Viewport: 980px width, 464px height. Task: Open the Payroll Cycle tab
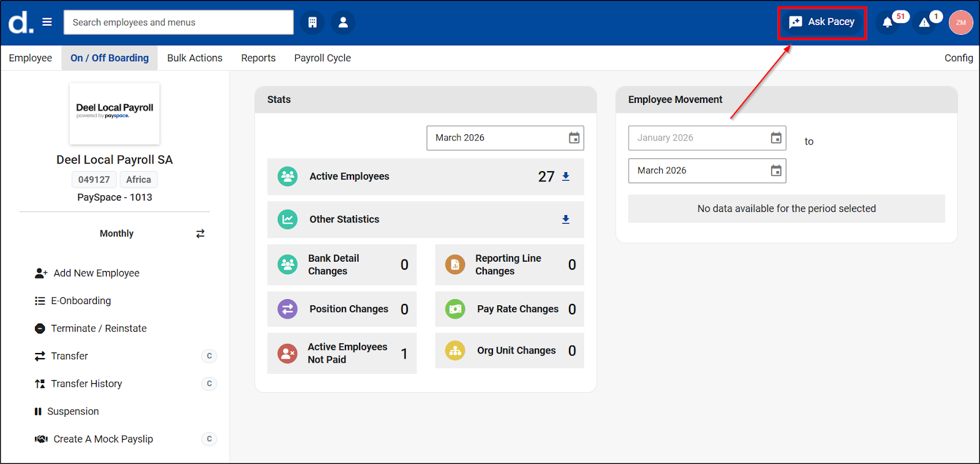[322, 58]
